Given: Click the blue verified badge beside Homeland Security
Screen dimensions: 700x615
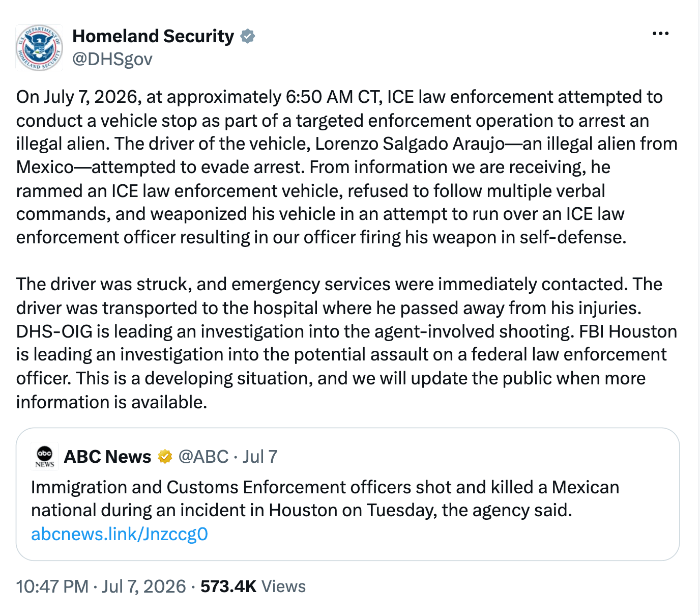Looking at the screenshot, I should click(x=247, y=36).
